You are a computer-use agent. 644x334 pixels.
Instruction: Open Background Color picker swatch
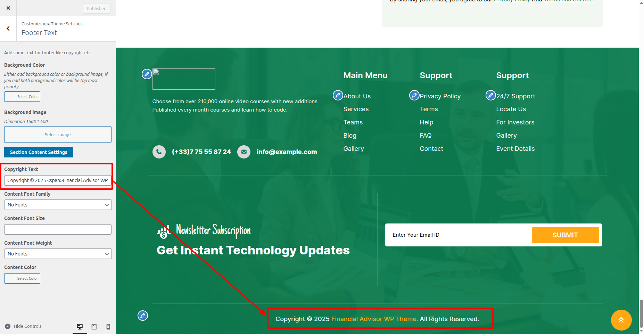[x=10, y=97]
